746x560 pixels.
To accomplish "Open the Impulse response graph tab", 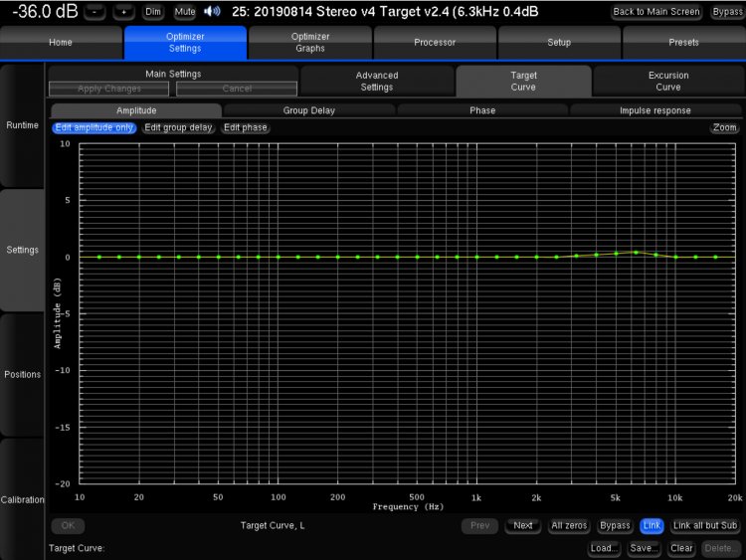I will pos(656,110).
